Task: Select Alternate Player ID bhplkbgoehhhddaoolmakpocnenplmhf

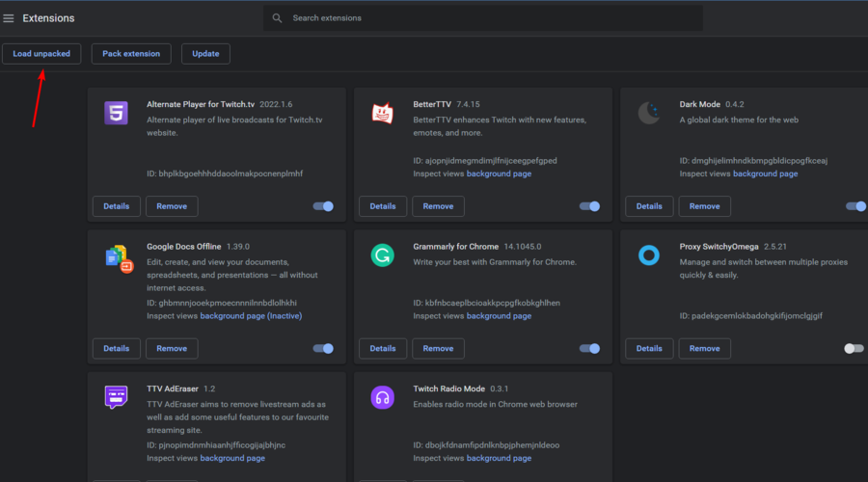Action: point(225,174)
